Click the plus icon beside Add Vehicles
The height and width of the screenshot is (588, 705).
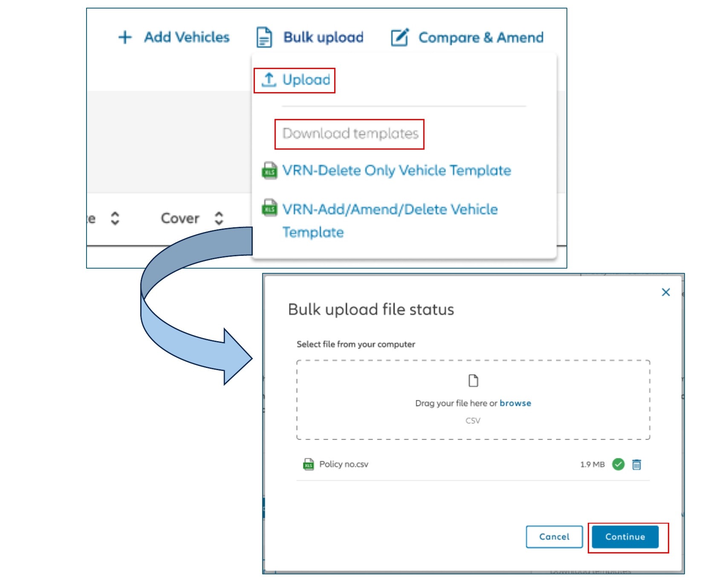click(x=125, y=38)
